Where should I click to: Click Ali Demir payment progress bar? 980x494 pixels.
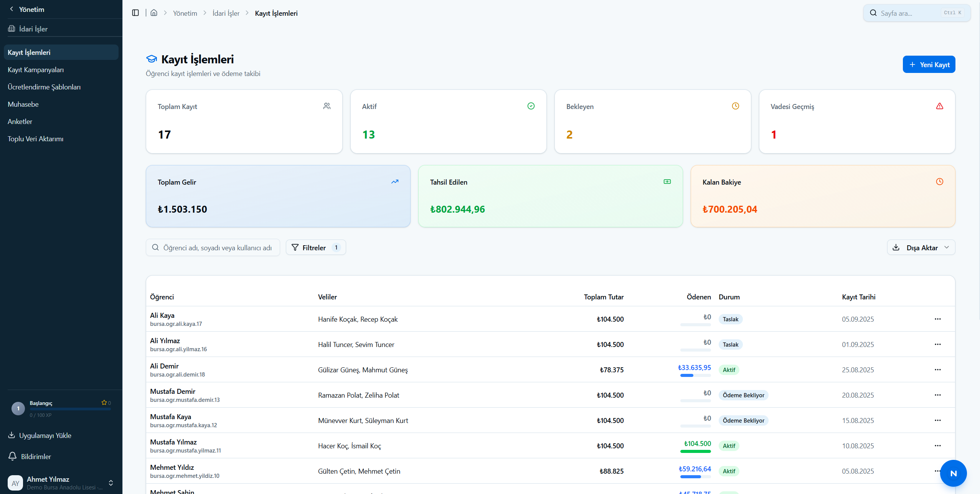[x=695, y=375]
